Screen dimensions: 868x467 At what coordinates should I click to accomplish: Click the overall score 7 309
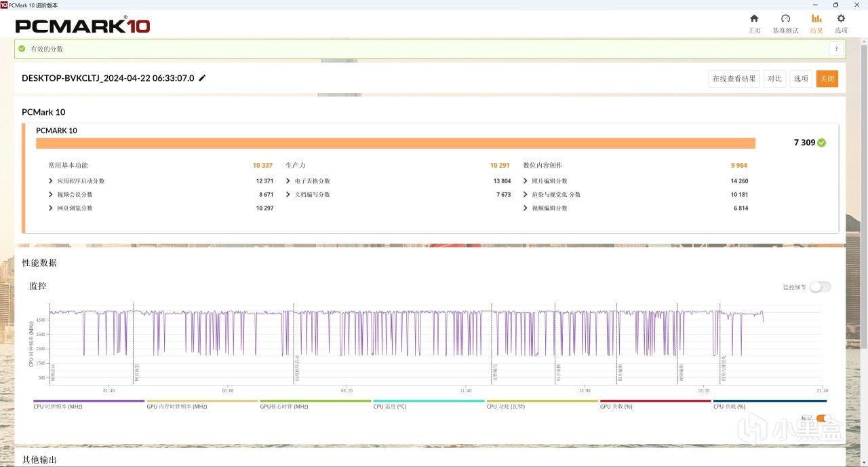[804, 143]
